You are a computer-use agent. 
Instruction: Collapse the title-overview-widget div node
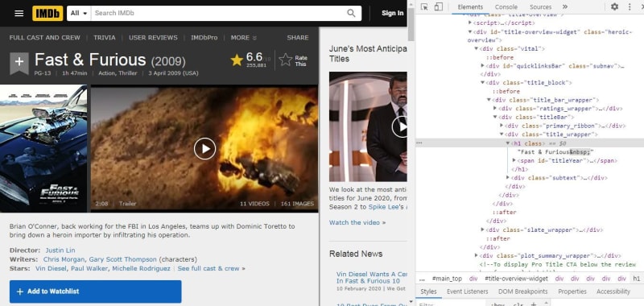tap(470, 31)
